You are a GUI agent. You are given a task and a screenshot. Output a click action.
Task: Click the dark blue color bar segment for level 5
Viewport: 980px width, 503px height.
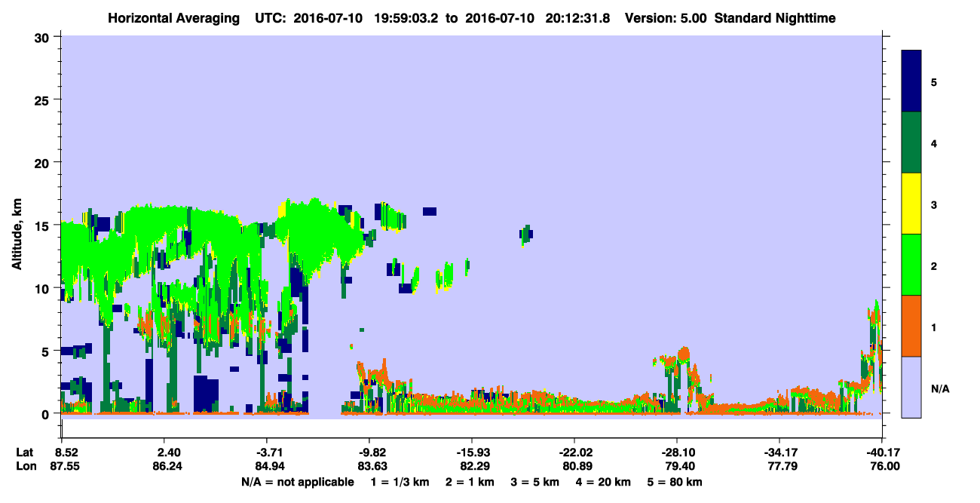911,81
